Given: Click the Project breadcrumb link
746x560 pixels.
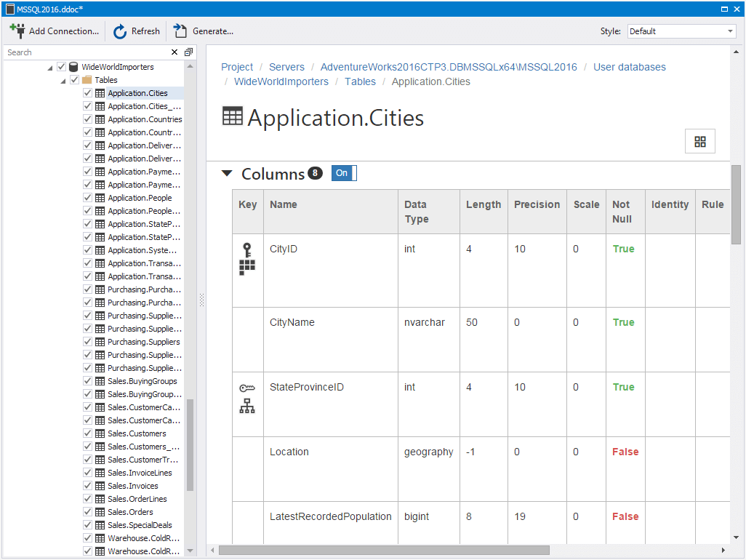Looking at the screenshot, I should pos(236,66).
